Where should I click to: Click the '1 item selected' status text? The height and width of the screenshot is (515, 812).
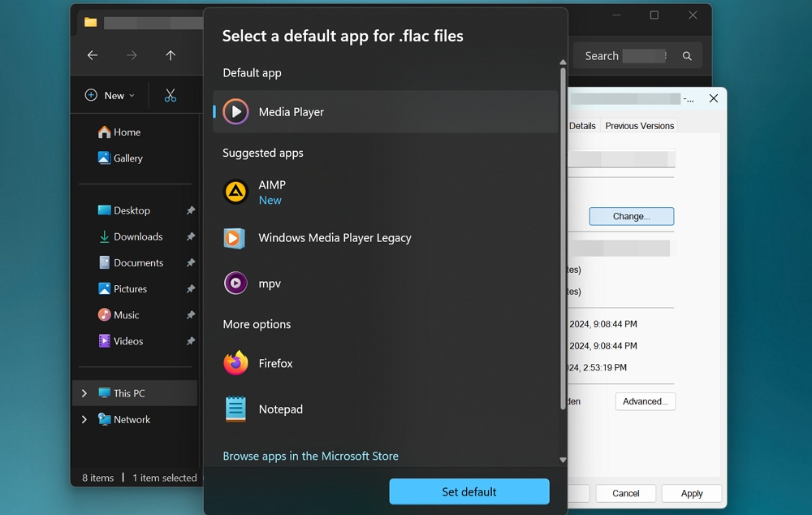pyautogui.click(x=165, y=478)
